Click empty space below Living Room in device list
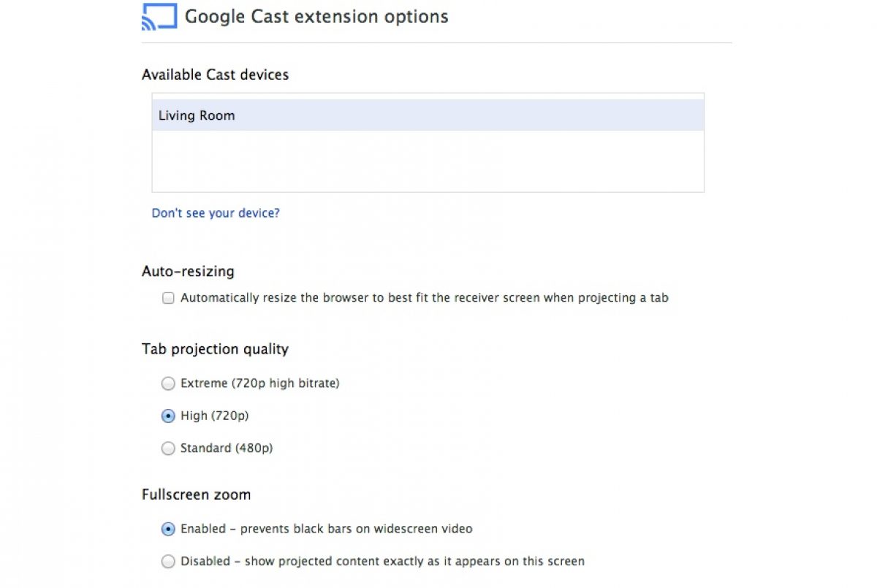The height and width of the screenshot is (588, 877). [428, 161]
